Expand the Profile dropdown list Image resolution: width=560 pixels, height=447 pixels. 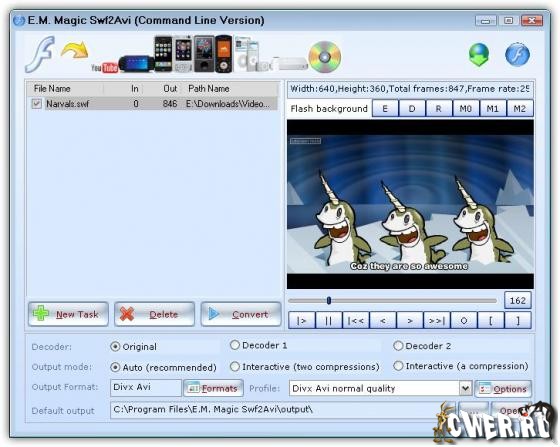click(x=465, y=388)
